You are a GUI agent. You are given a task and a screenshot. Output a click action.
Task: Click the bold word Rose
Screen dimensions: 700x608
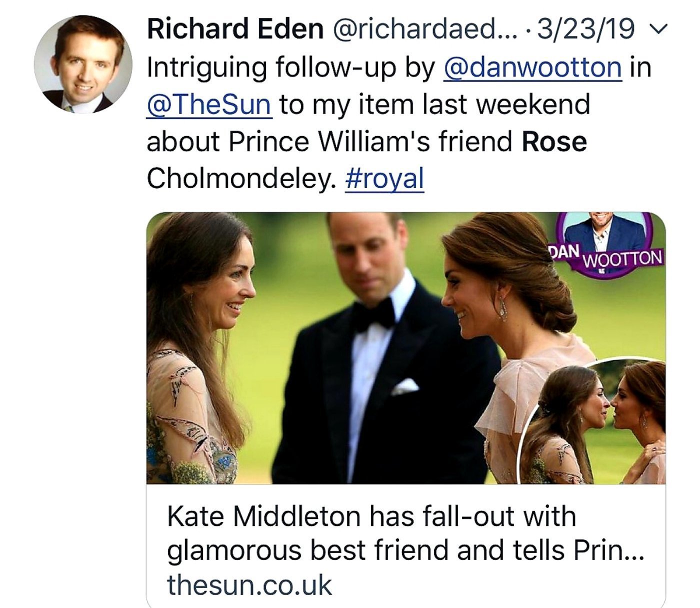pyautogui.click(x=554, y=142)
